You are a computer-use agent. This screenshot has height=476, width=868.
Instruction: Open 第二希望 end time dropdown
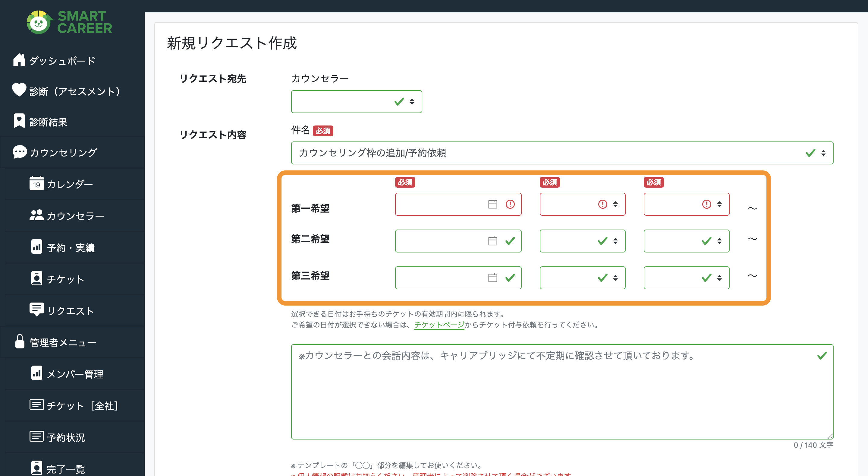[x=686, y=241]
